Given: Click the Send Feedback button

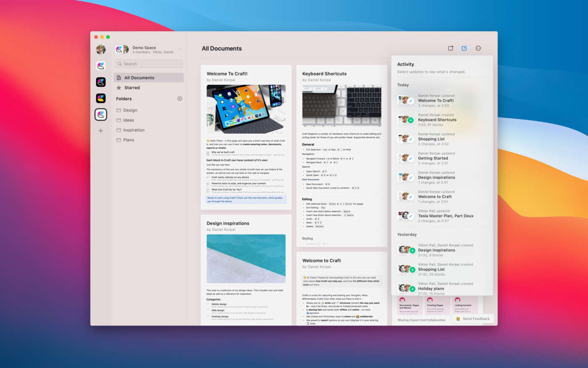Looking at the screenshot, I should point(473,319).
